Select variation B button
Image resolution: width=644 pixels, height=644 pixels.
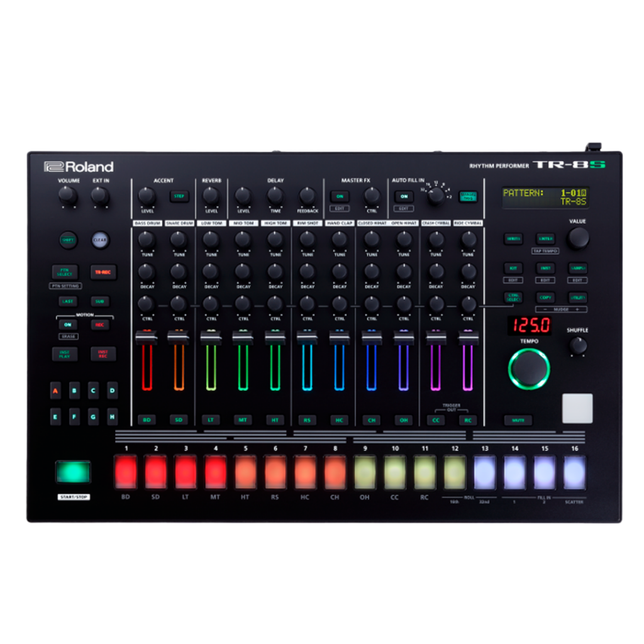pyautogui.click(x=74, y=391)
